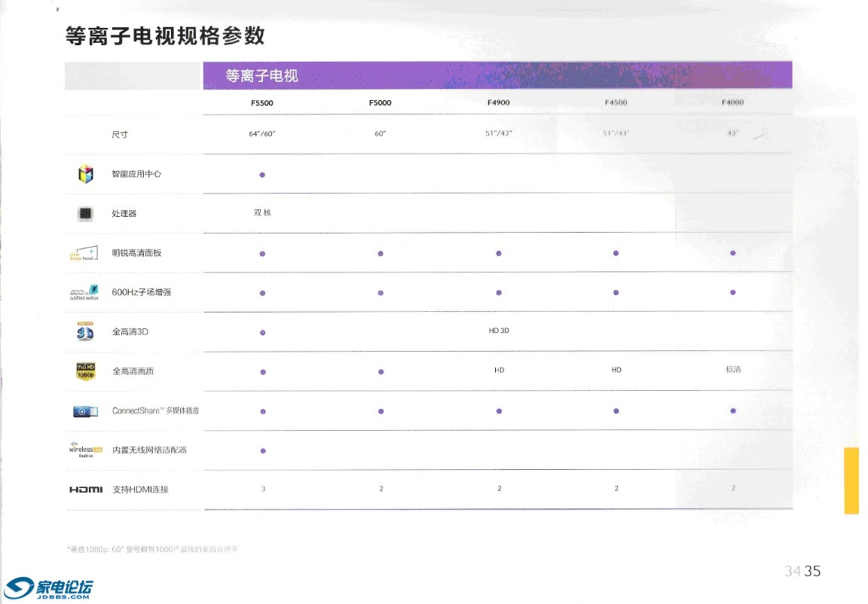Click the 等离子电视 purple banner
This screenshot has height=604, width=868.
(497, 75)
